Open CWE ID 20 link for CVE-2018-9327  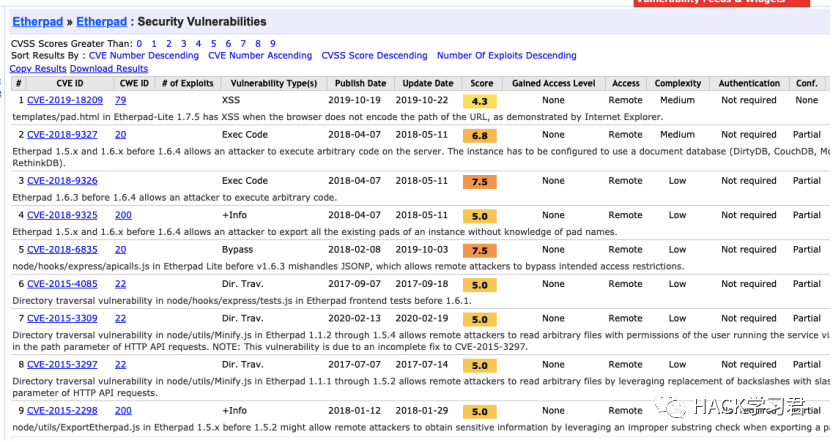(x=120, y=134)
